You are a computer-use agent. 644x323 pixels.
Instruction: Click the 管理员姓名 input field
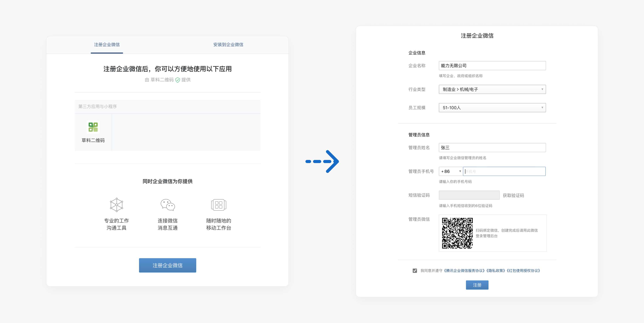click(x=492, y=148)
